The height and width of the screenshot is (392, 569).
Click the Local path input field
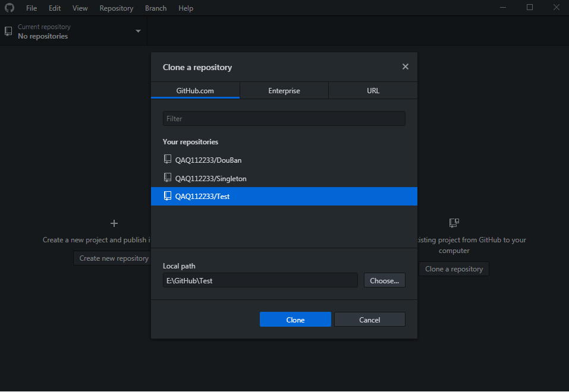tap(260, 280)
